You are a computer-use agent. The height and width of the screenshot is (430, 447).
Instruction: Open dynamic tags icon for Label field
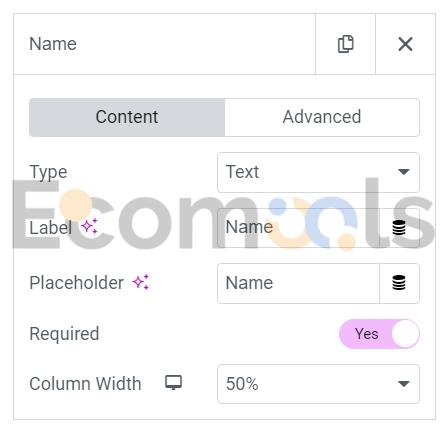point(399,228)
